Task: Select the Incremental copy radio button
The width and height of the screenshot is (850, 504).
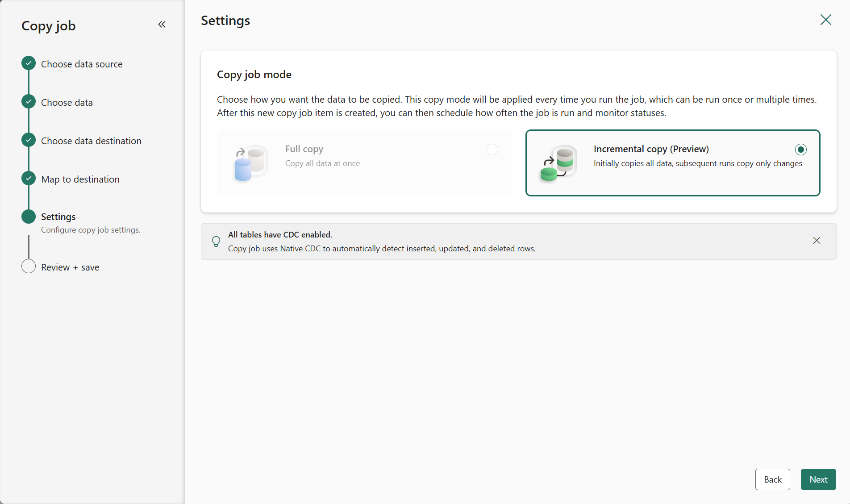Action: [800, 150]
